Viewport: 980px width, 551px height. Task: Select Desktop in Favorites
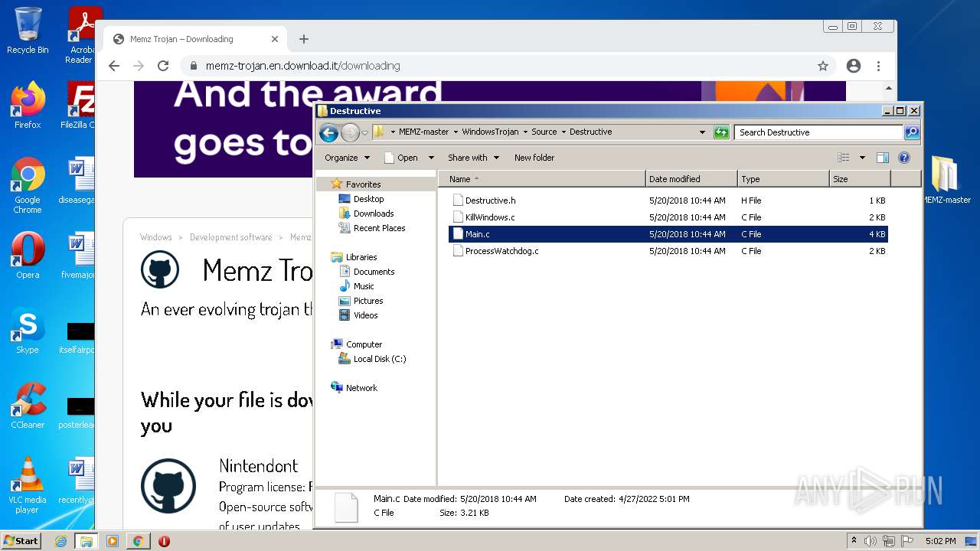368,199
